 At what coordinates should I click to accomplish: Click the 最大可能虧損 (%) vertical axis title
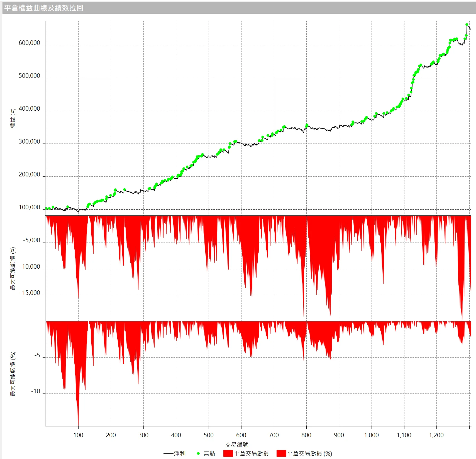pos(13,374)
